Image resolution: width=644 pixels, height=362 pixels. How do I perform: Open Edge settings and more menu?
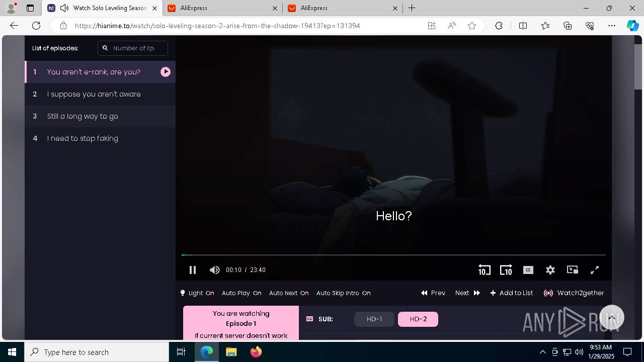click(612, 26)
